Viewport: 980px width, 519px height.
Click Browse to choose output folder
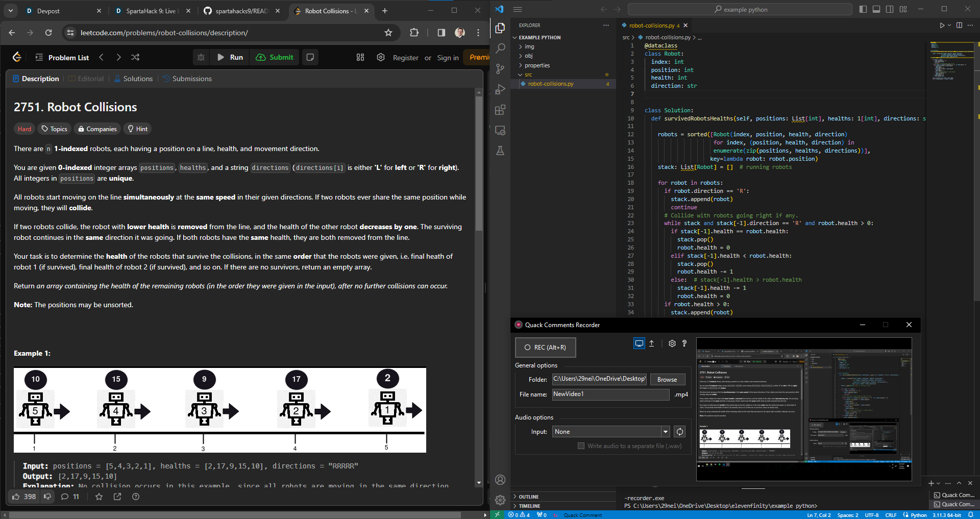click(667, 379)
